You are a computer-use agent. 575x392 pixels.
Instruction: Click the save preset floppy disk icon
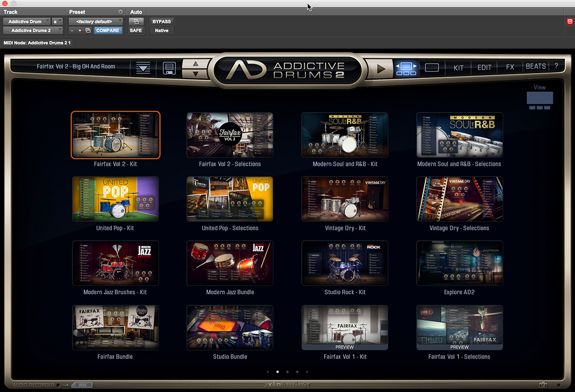(x=169, y=68)
